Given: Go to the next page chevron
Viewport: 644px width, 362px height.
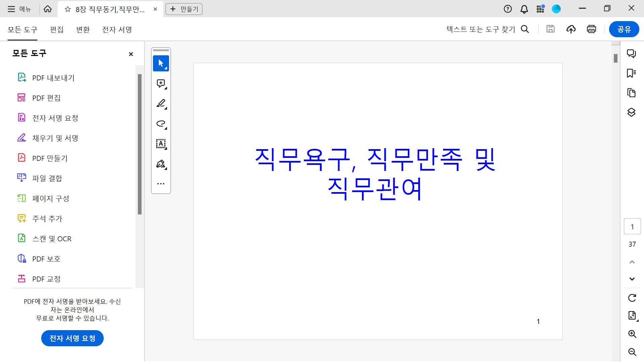Looking at the screenshot, I should pyautogui.click(x=632, y=279).
